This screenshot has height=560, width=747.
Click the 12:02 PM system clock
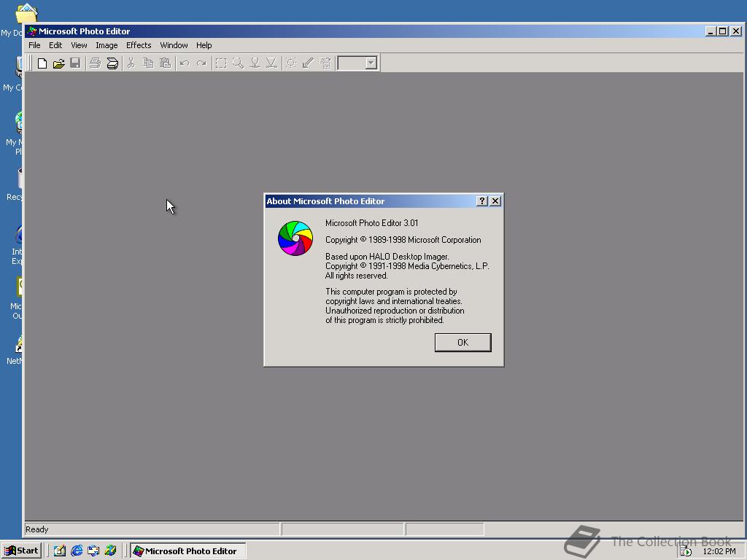pyautogui.click(x=719, y=551)
